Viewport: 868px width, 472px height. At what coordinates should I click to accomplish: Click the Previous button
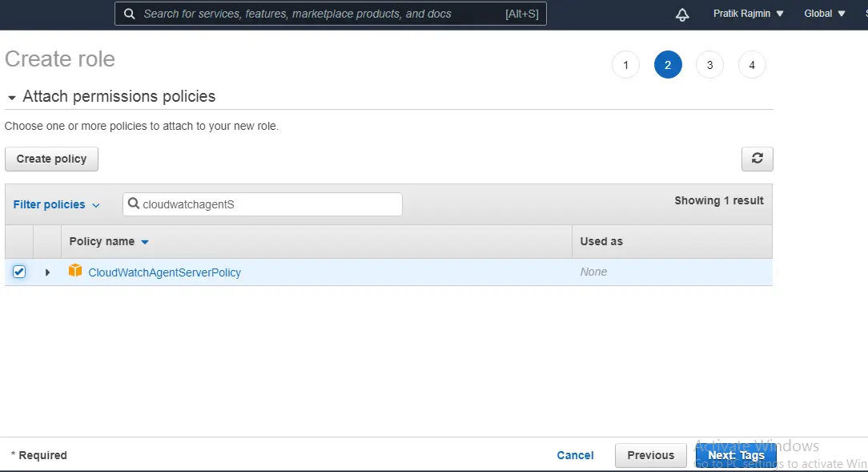[x=650, y=455]
